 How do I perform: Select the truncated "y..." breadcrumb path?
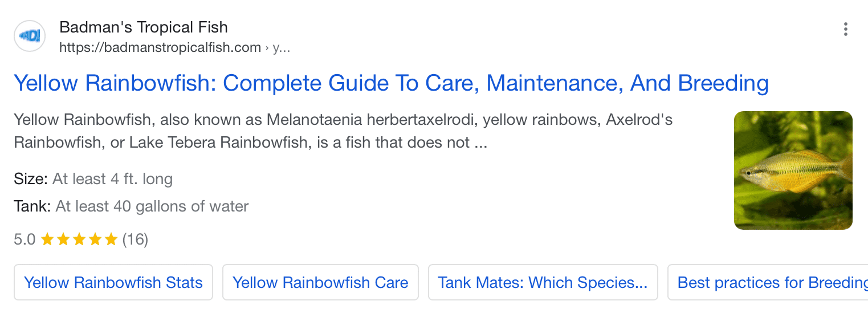(x=282, y=48)
